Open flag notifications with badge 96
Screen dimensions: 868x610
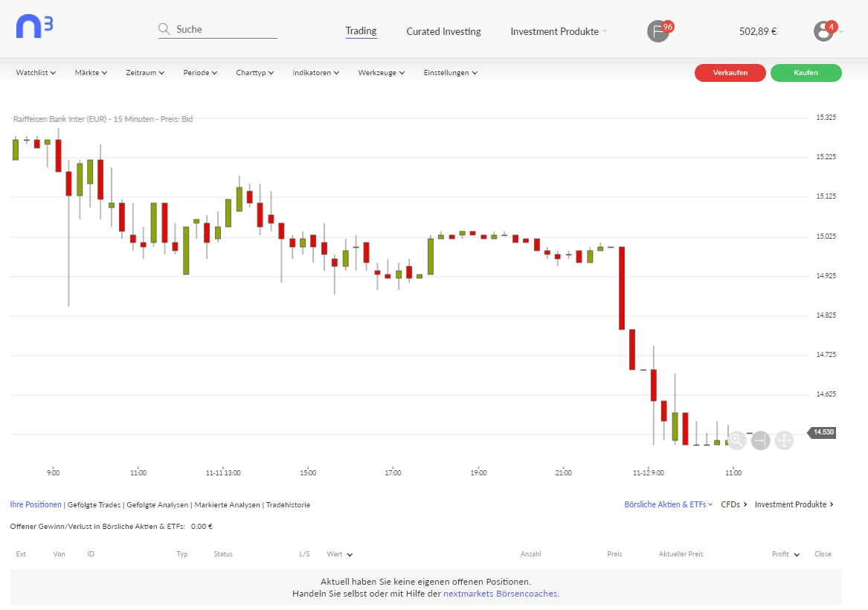pos(659,31)
